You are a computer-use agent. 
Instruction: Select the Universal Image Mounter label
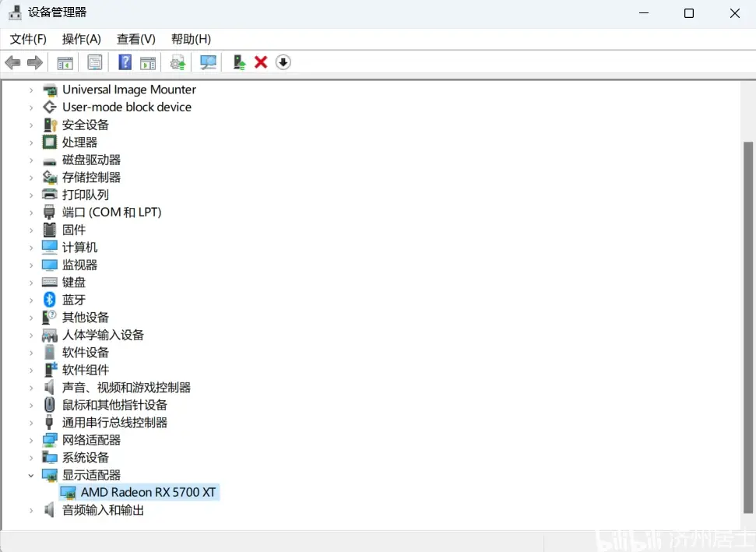[x=129, y=90]
